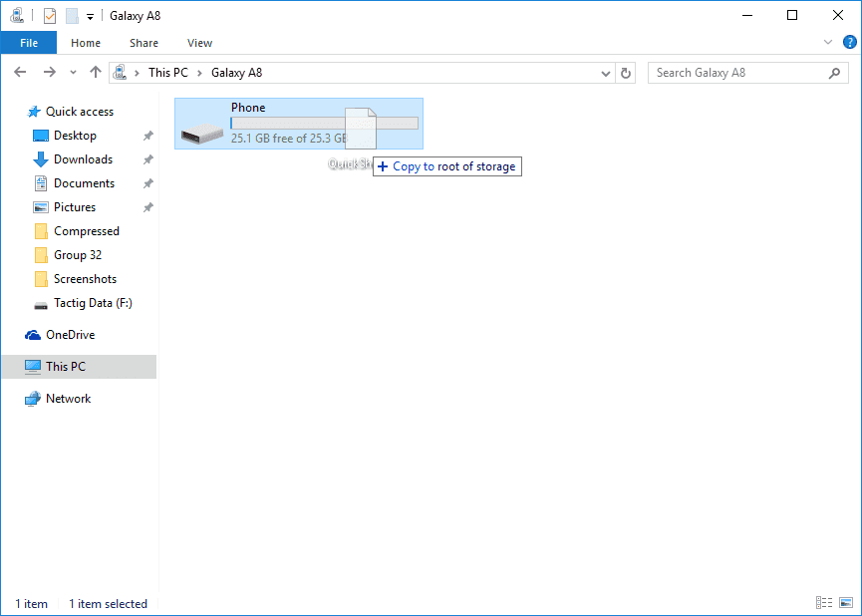Select Network in navigation pane
862x616 pixels.
68,399
